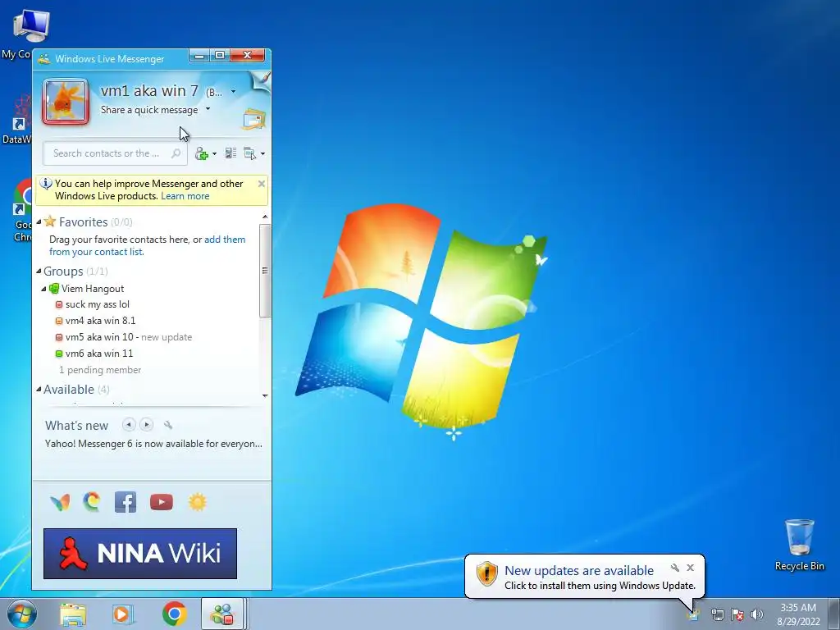
Task: Click the change contact list layout icon
Action: 231,153
